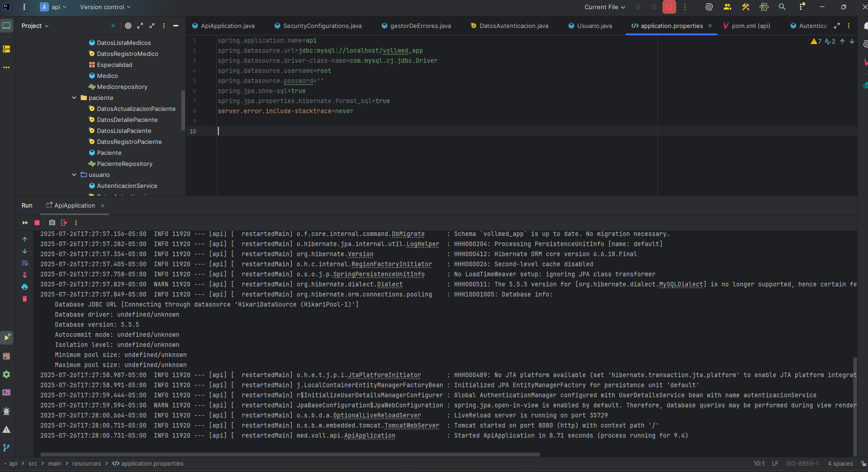Toggle scroll to end in console

[25, 275]
